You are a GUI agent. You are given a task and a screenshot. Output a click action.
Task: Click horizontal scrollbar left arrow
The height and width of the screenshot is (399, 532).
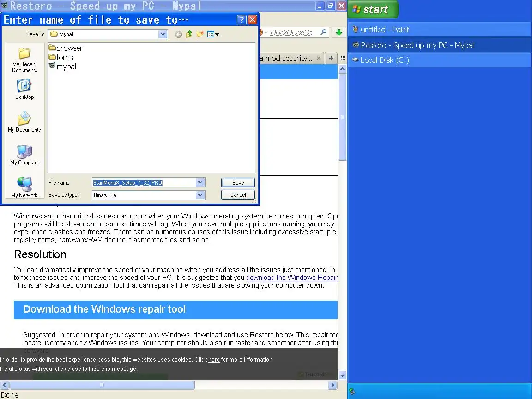[5, 385]
